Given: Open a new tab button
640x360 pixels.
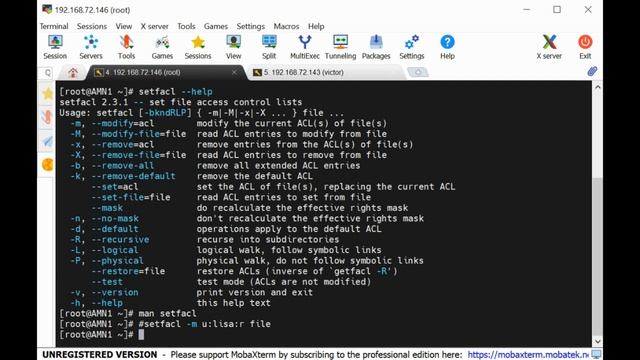Looking at the screenshot, I should pos(418,72).
